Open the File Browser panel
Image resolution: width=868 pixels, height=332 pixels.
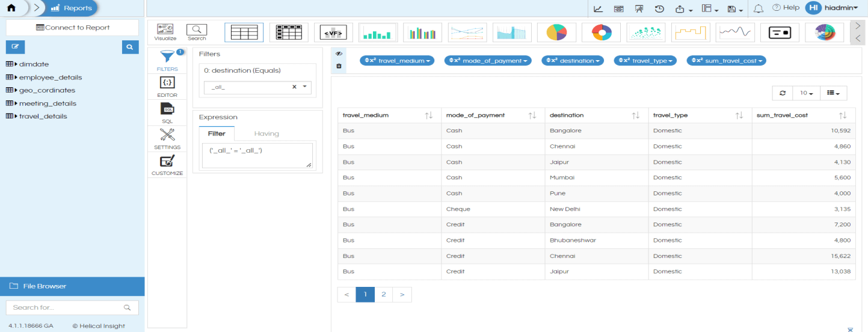(x=72, y=286)
